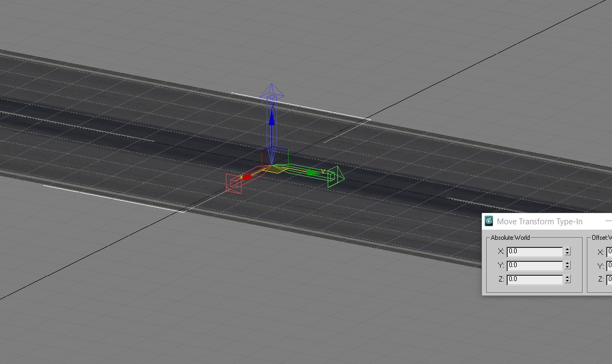This screenshot has width=612, height=364.
Task: Increase Absolute X value with up spinner
Action: [x=568, y=249]
